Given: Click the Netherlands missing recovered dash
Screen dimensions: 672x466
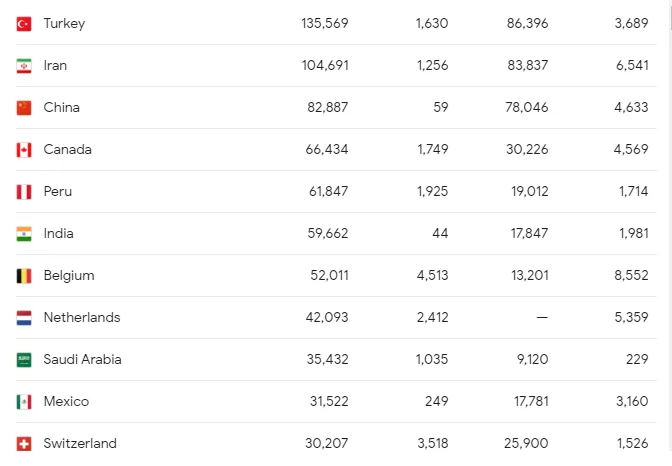Looking at the screenshot, I should [x=542, y=317].
